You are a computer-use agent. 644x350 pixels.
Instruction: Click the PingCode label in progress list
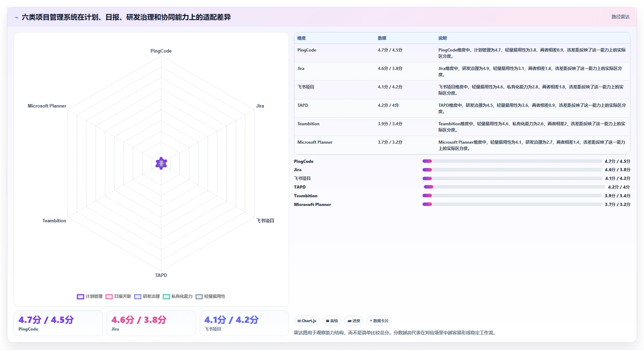[x=304, y=161]
